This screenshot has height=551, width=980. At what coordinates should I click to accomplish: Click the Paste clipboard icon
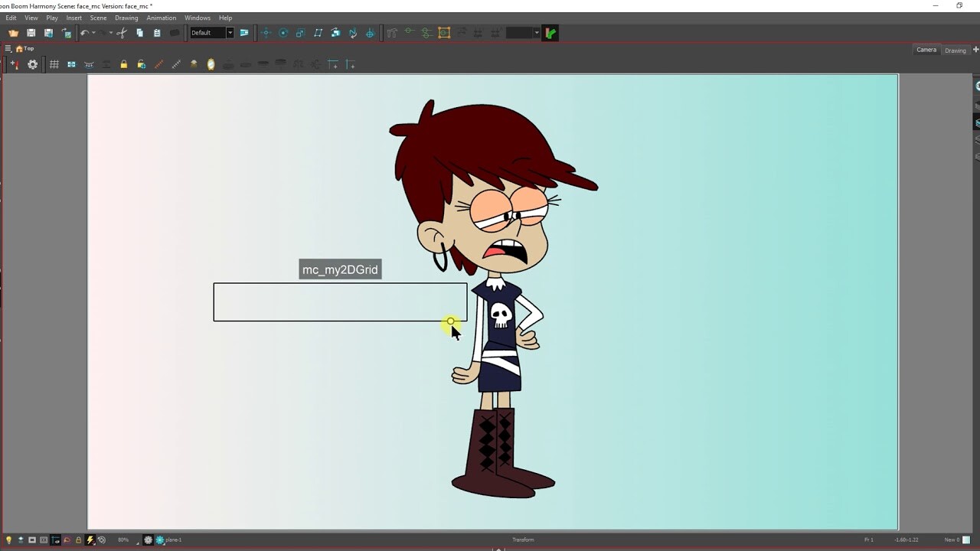pyautogui.click(x=157, y=33)
